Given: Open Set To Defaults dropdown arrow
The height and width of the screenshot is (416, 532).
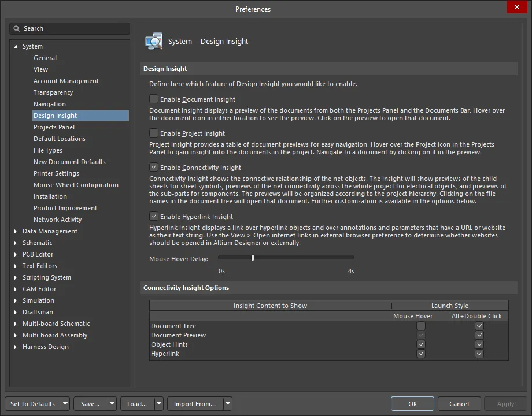Looking at the screenshot, I should [65, 404].
